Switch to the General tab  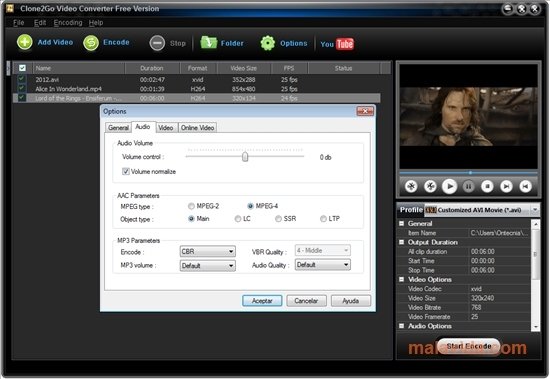click(x=118, y=128)
